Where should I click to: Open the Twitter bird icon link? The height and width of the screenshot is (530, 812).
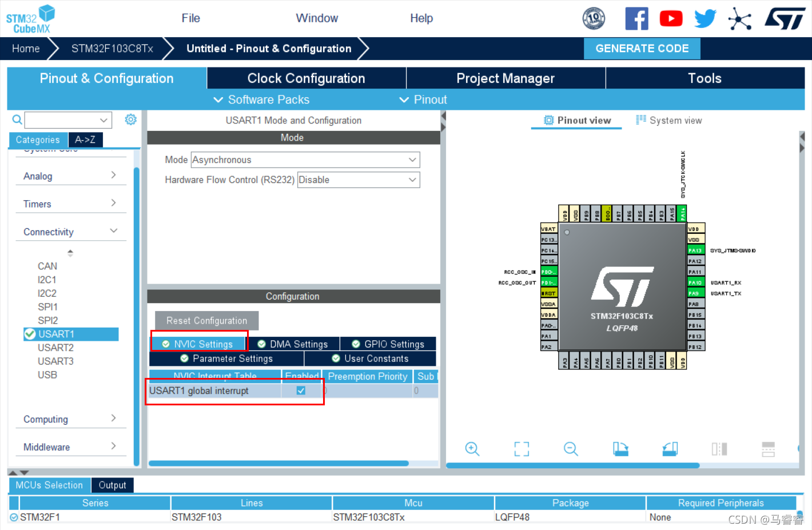pyautogui.click(x=705, y=18)
